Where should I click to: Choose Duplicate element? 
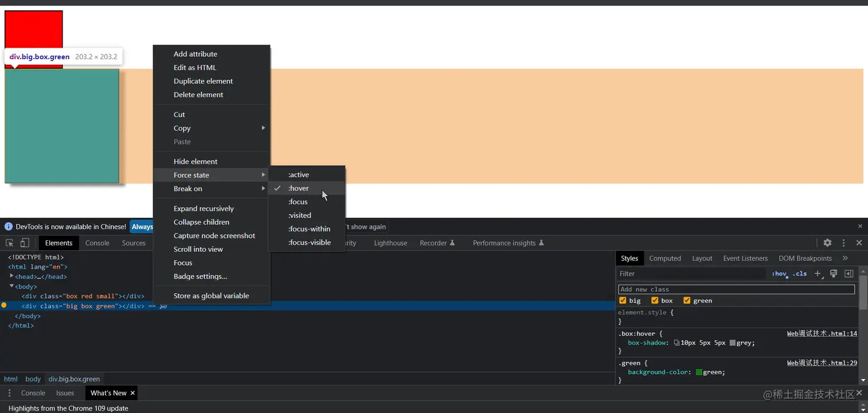point(211,81)
